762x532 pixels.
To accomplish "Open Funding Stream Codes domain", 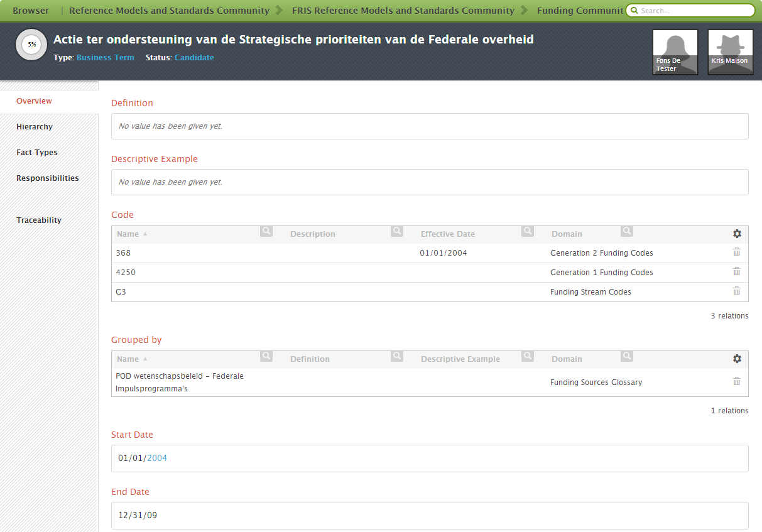I will (591, 292).
